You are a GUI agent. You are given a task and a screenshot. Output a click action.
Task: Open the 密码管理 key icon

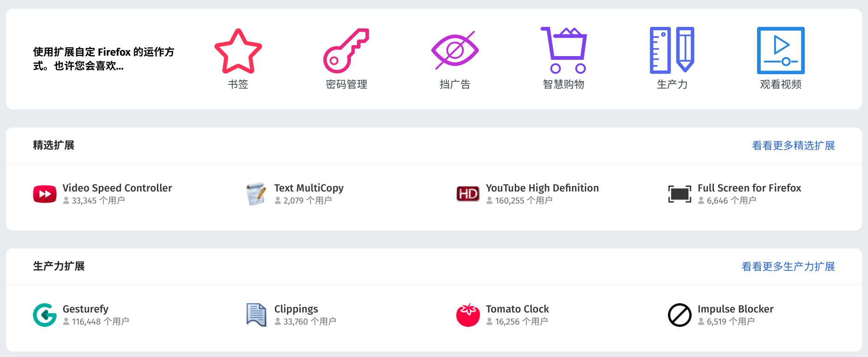pyautogui.click(x=346, y=51)
